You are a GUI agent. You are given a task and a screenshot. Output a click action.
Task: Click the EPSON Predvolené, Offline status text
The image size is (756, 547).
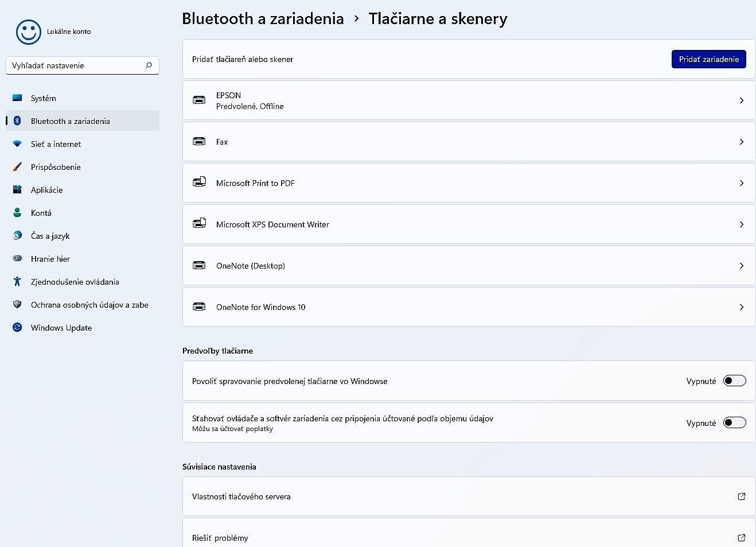250,106
